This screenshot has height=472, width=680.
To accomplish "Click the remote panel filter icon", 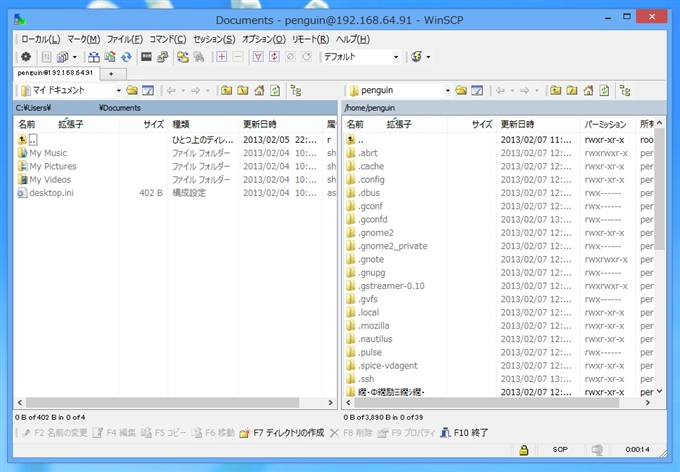I will click(x=477, y=91).
